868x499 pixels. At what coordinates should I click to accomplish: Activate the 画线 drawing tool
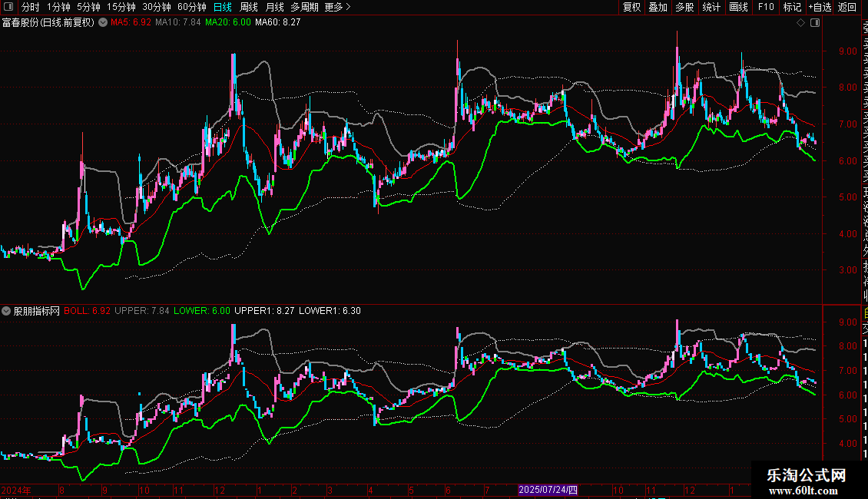pyautogui.click(x=738, y=7)
